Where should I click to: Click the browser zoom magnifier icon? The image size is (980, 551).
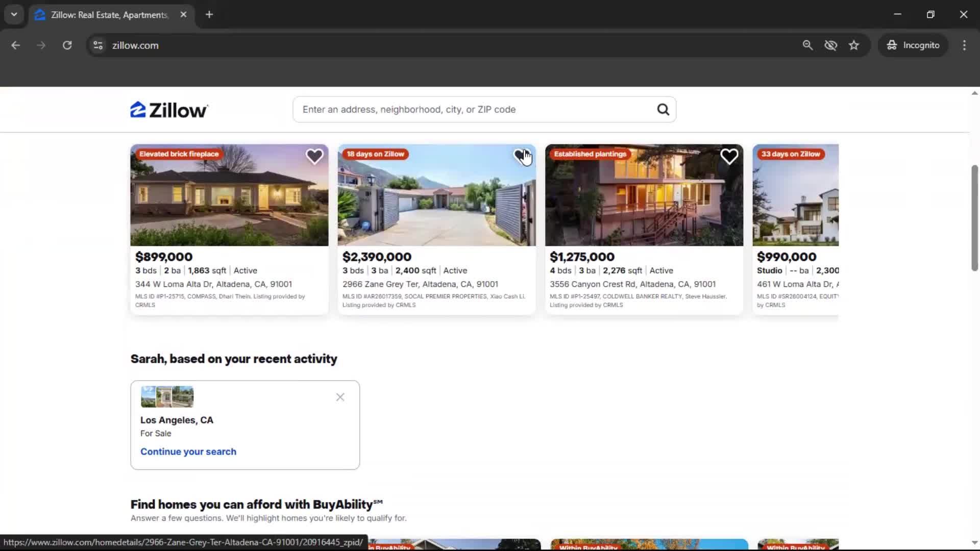pyautogui.click(x=807, y=45)
